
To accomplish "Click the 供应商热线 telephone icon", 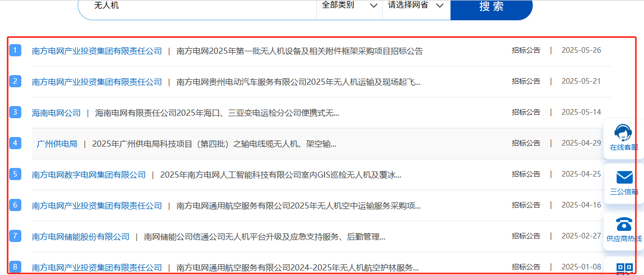I will pyautogui.click(x=624, y=223).
